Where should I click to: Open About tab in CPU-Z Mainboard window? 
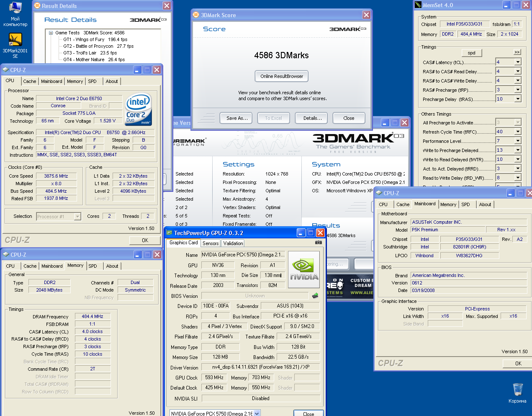point(485,204)
